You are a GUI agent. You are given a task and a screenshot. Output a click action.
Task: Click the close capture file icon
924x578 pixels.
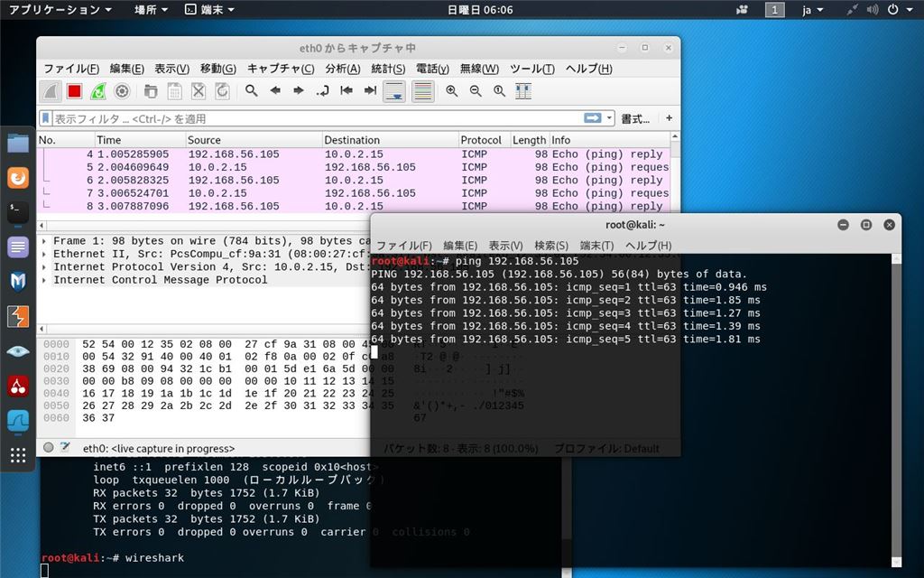[x=199, y=91]
